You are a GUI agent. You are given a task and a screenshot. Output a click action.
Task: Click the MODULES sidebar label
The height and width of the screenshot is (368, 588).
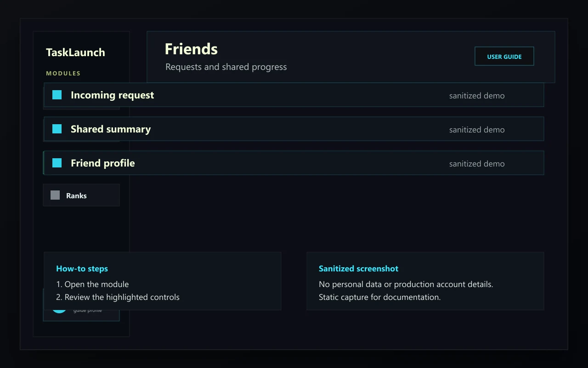coord(63,73)
